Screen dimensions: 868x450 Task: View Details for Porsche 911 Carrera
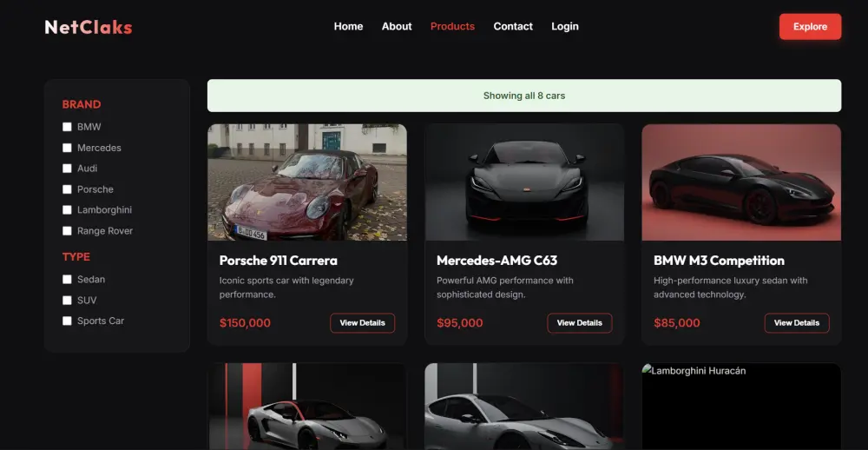click(362, 322)
